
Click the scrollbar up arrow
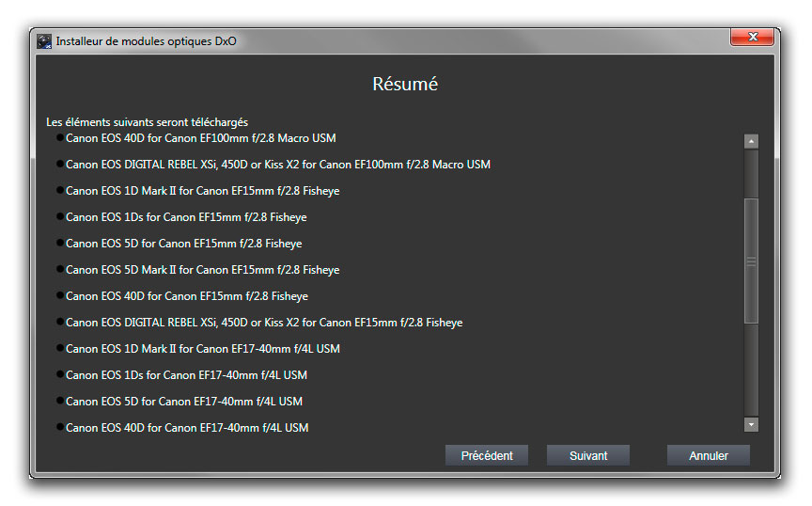[751, 141]
